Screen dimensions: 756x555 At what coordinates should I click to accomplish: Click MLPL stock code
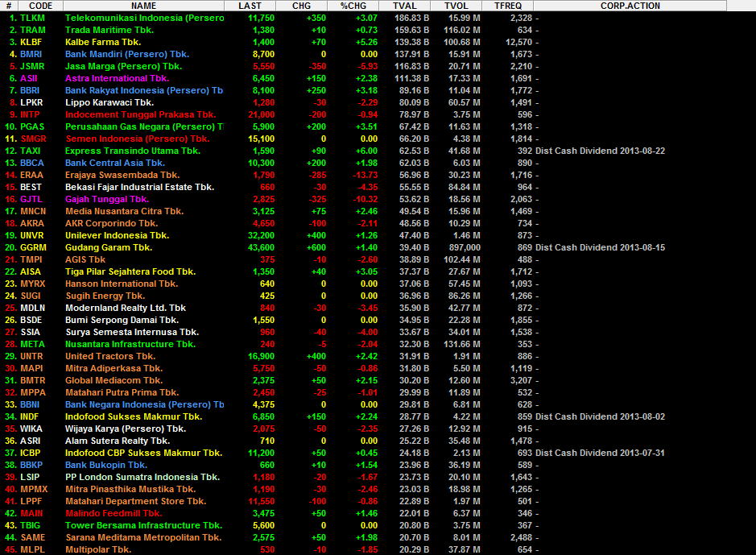[x=32, y=549]
